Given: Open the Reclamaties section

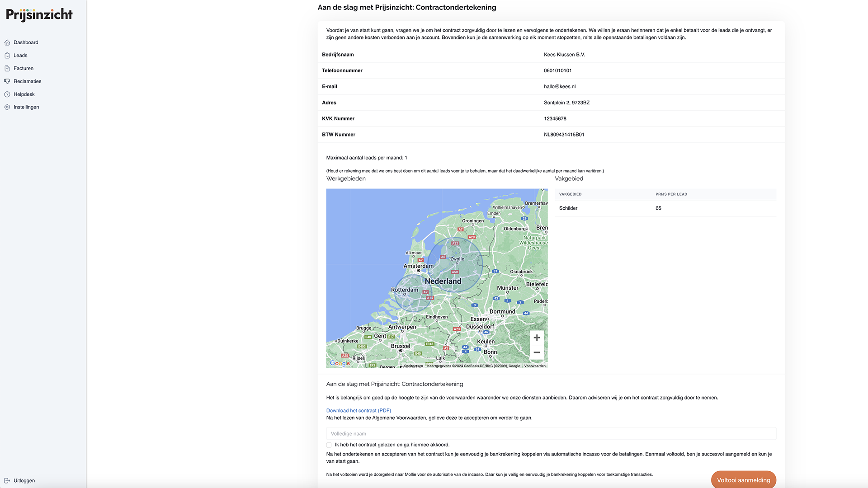Looking at the screenshot, I should point(27,81).
